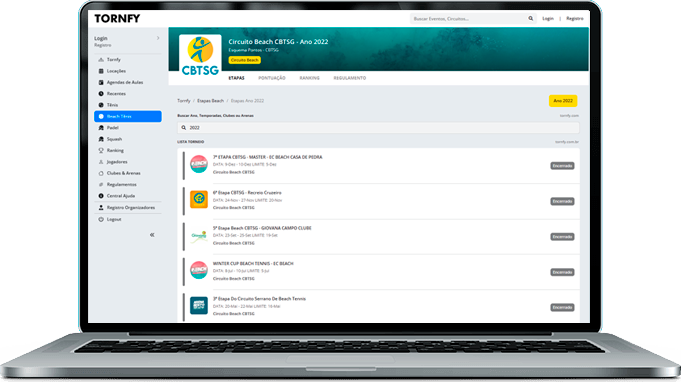This screenshot has height=382, width=681.
Task: Click the yellow Circuito Beach tag
Action: tap(245, 60)
